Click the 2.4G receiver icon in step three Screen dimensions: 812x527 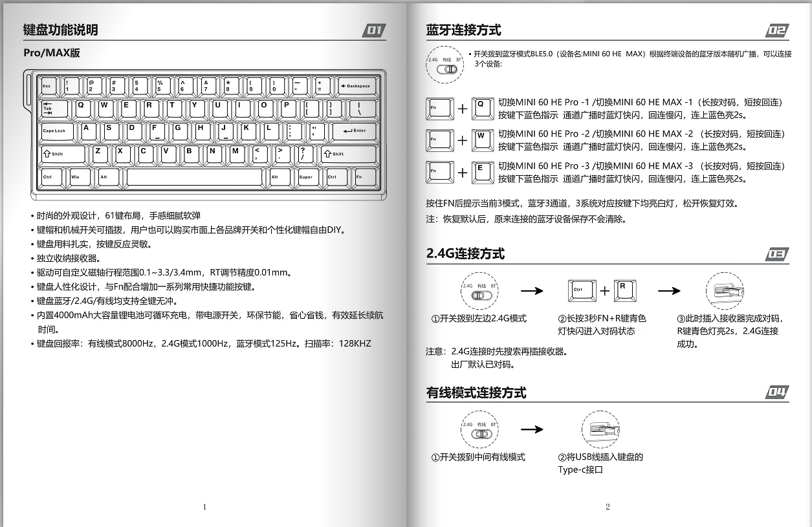725,291
